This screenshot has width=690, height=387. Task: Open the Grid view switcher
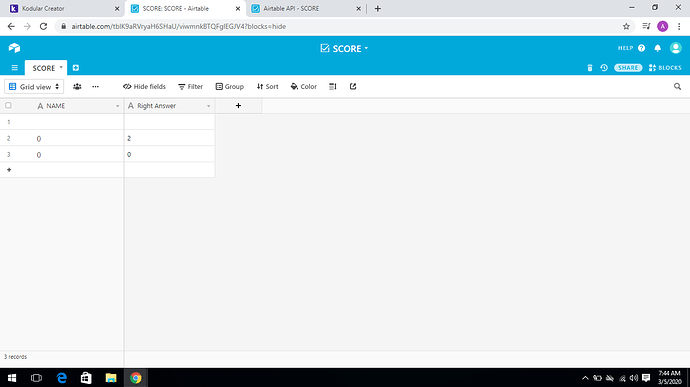tap(34, 87)
